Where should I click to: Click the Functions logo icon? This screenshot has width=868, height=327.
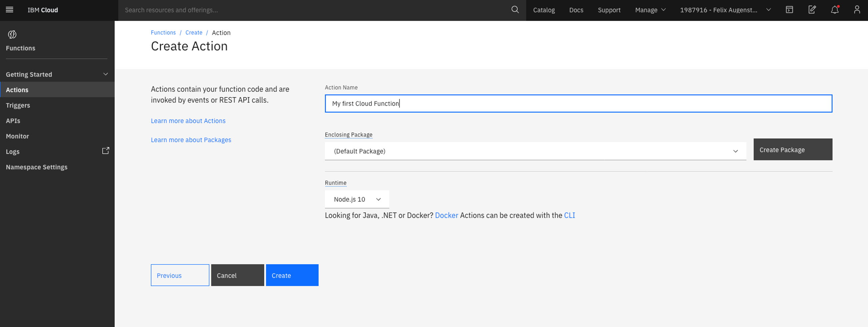pyautogui.click(x=12, y=34)
